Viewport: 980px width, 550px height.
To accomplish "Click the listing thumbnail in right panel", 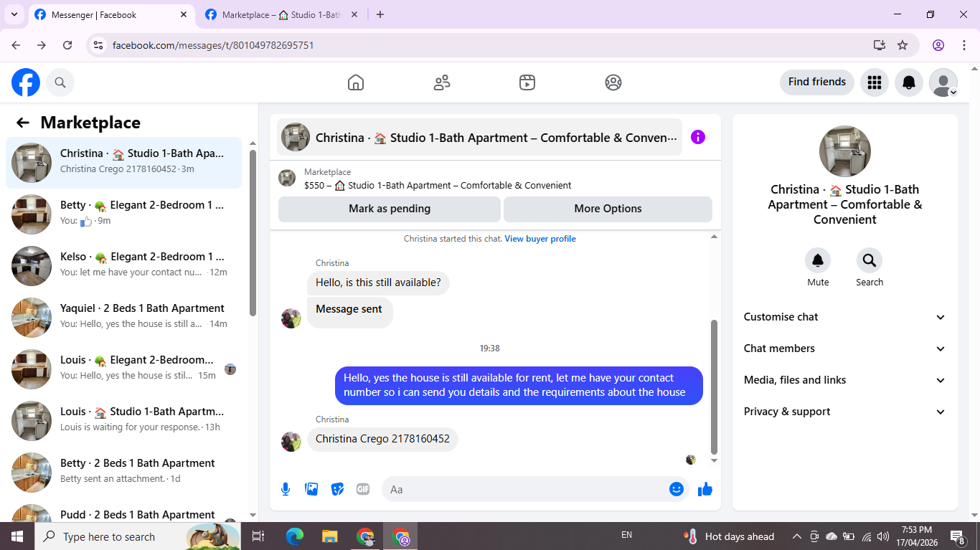I will (845, 151).
